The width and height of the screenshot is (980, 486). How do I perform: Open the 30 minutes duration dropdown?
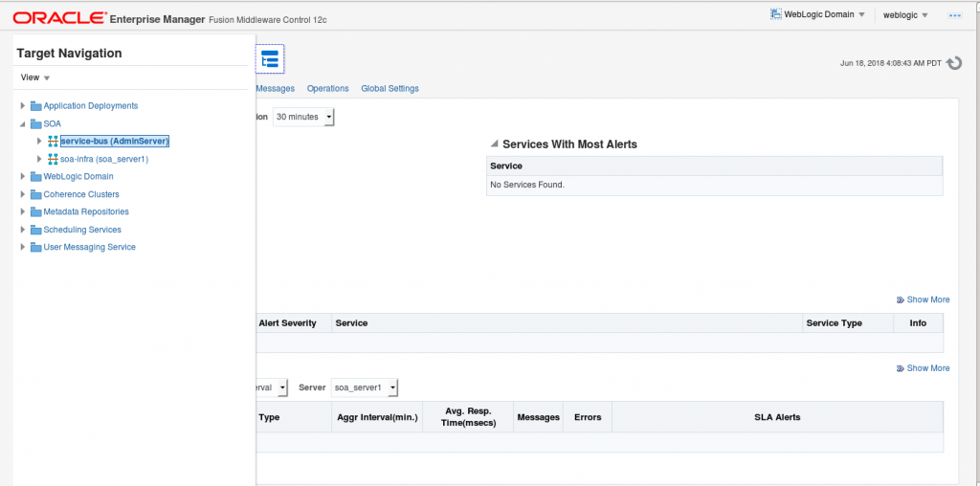[x=303, y=117]
